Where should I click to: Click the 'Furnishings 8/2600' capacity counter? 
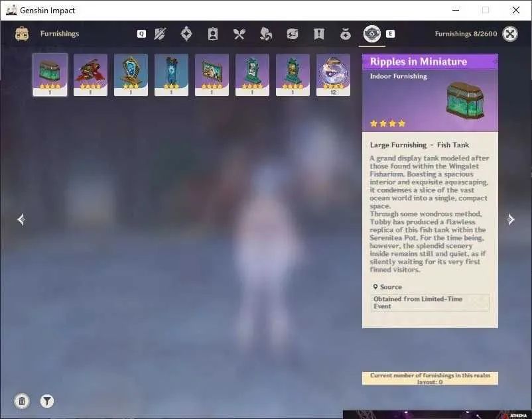click(x=466, y=34)
